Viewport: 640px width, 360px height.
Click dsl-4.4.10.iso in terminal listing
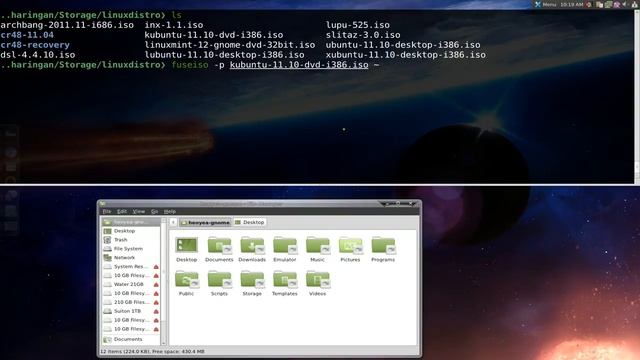tap(38, 55)
